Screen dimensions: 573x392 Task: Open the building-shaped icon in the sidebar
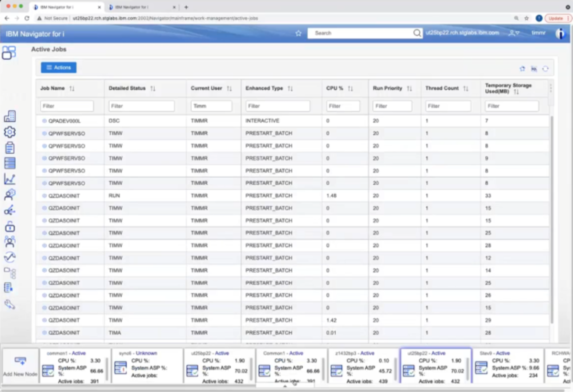tap(10, 117)
